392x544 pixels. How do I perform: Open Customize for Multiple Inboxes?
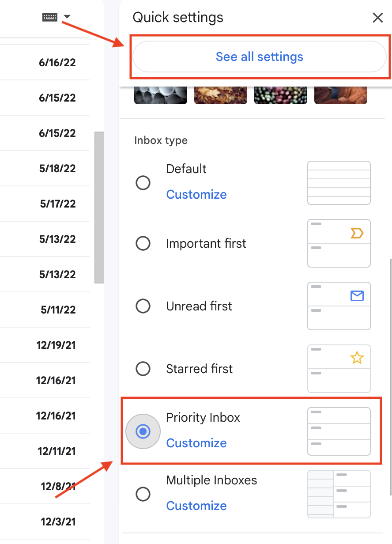tap(196, 506)
